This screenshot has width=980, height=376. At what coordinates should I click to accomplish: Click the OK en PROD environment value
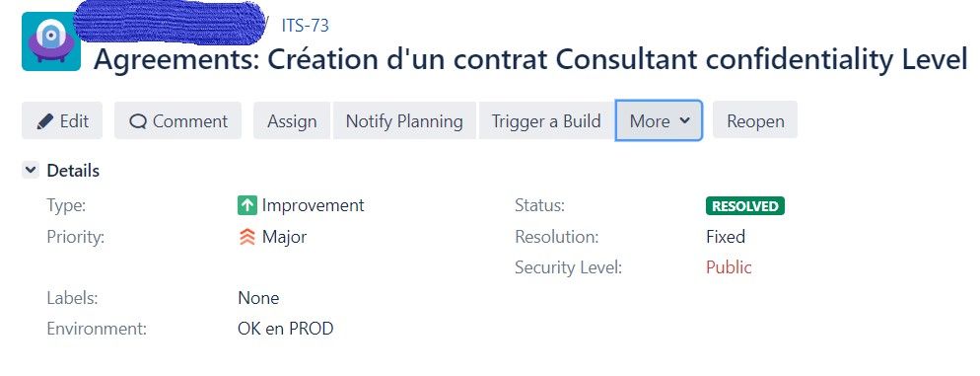[286, 329]
